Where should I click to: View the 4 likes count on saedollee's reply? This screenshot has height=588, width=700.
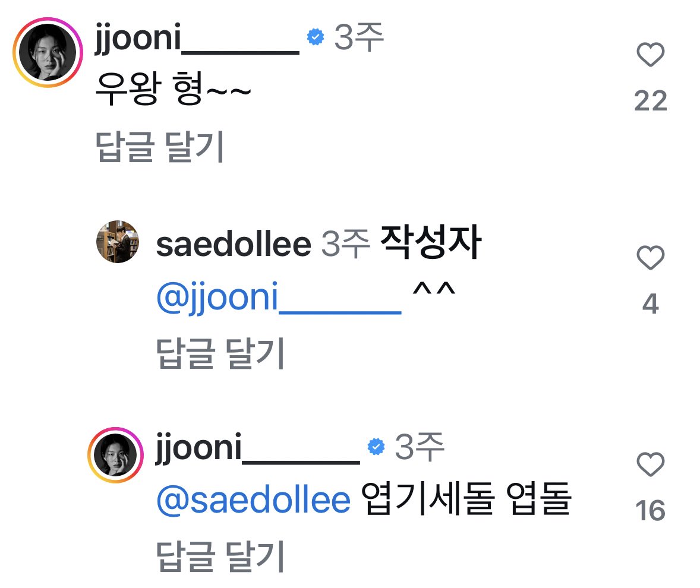(x=651, y=304)
